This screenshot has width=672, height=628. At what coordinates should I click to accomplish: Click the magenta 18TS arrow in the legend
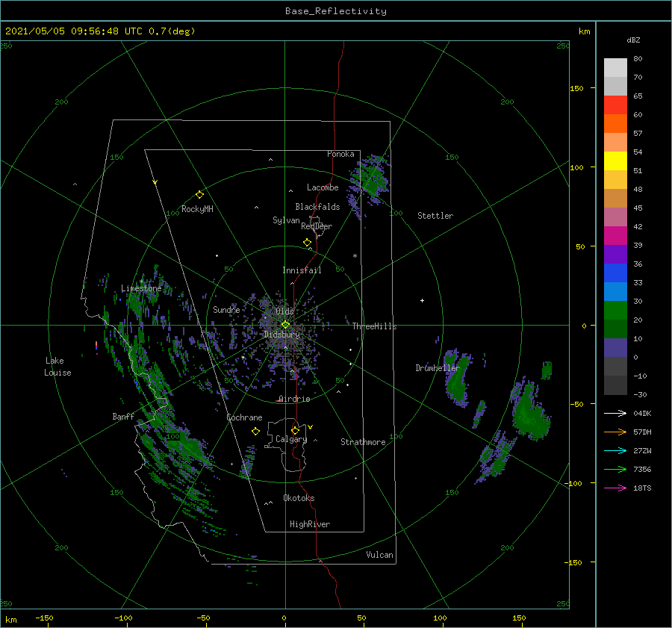click(x=615, y=488)
